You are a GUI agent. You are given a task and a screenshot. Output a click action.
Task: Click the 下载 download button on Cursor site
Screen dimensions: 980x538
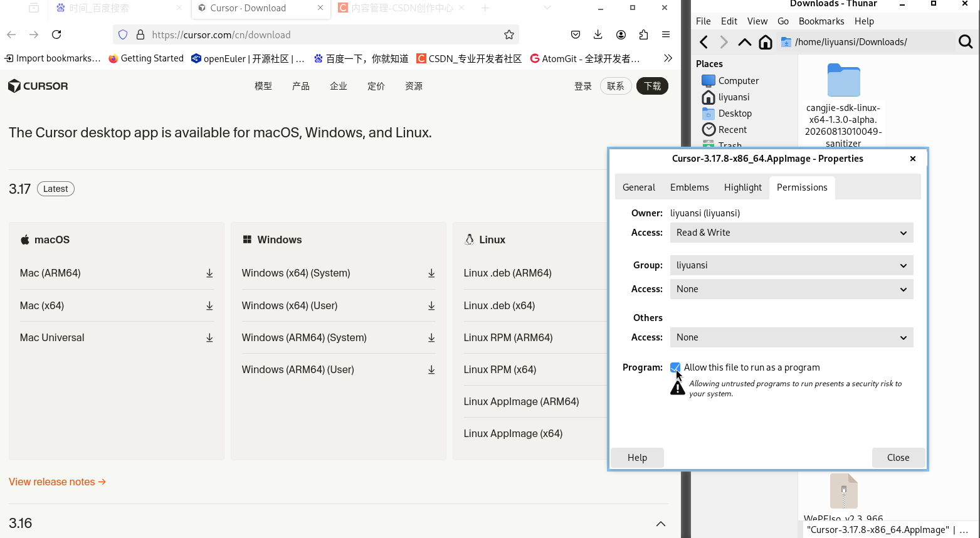point(653,86)
